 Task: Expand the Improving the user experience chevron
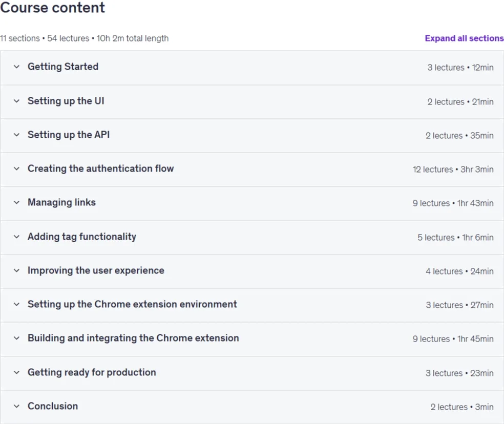tap(16, 270)
